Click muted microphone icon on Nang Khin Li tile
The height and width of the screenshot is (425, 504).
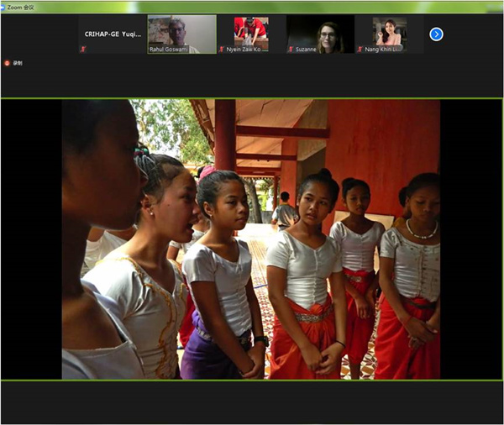click(360, 50)
